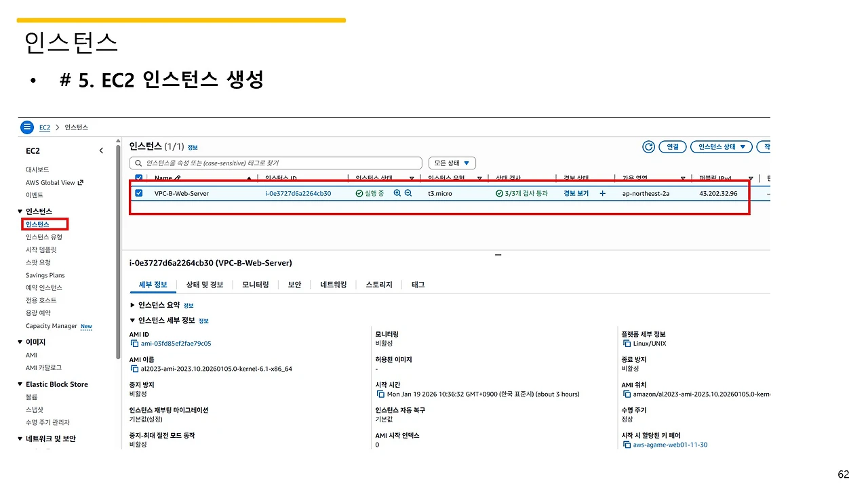Click the zoom-in filter icon beside 실행 중
Screen dimensions: 868x488
(397, 193)
